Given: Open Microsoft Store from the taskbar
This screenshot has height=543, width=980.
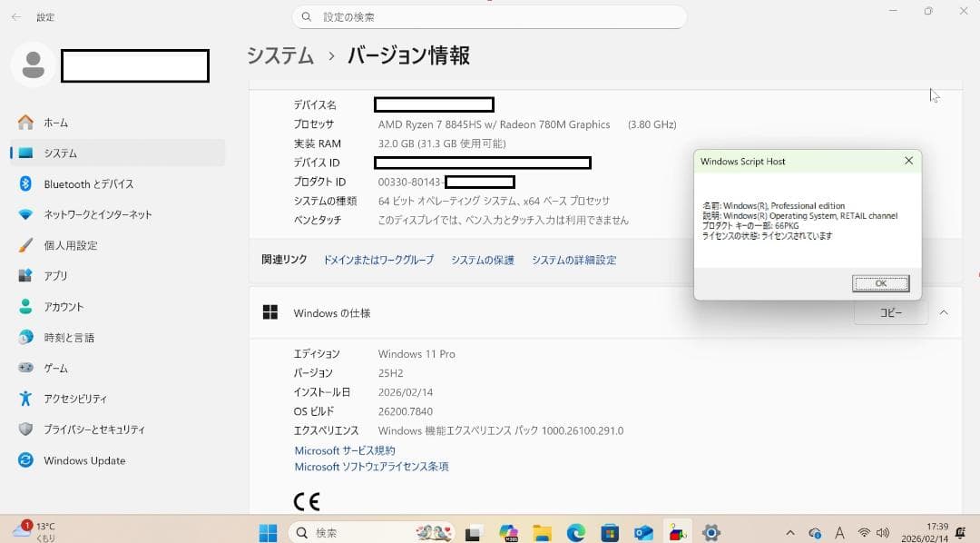Looking at the screenshot, I should point(610,532).
